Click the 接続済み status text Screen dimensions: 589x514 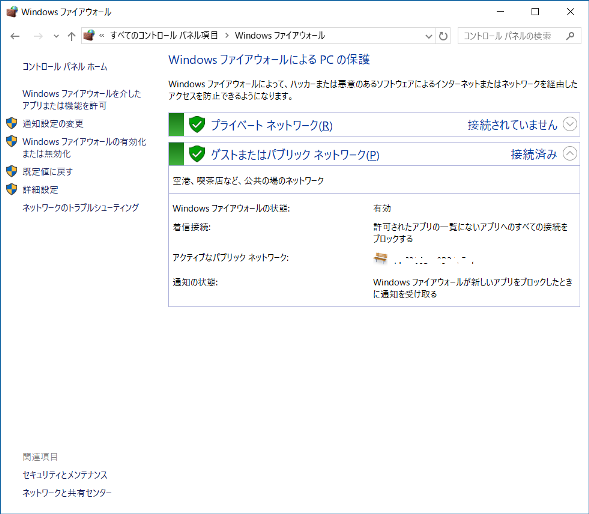[x=534, y=154]
